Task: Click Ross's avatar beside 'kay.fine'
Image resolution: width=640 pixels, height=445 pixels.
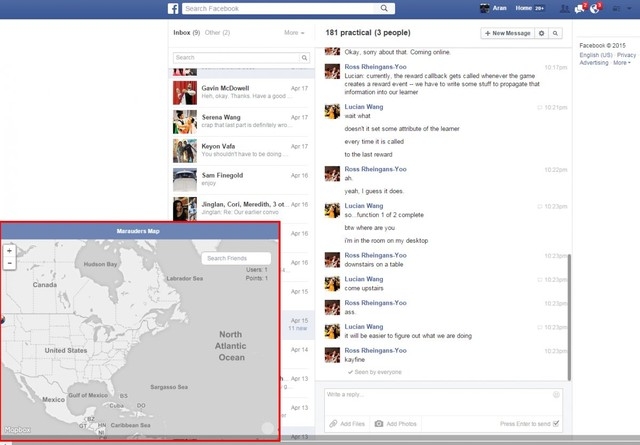Action: click(332, 355)
